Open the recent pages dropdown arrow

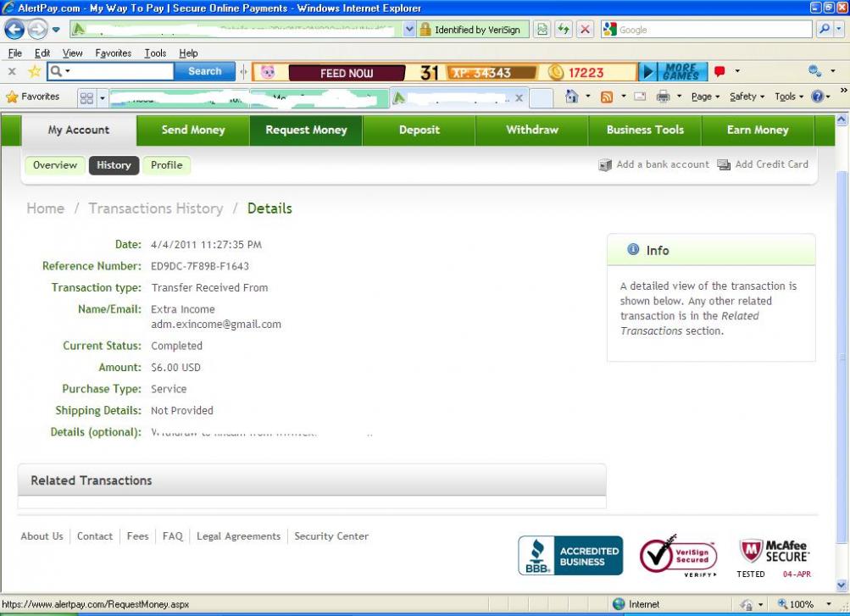click(56, 30)
